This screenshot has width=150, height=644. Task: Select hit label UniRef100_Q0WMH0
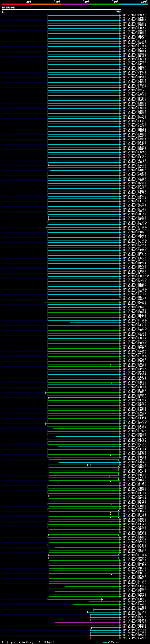(x=135, y=70)
